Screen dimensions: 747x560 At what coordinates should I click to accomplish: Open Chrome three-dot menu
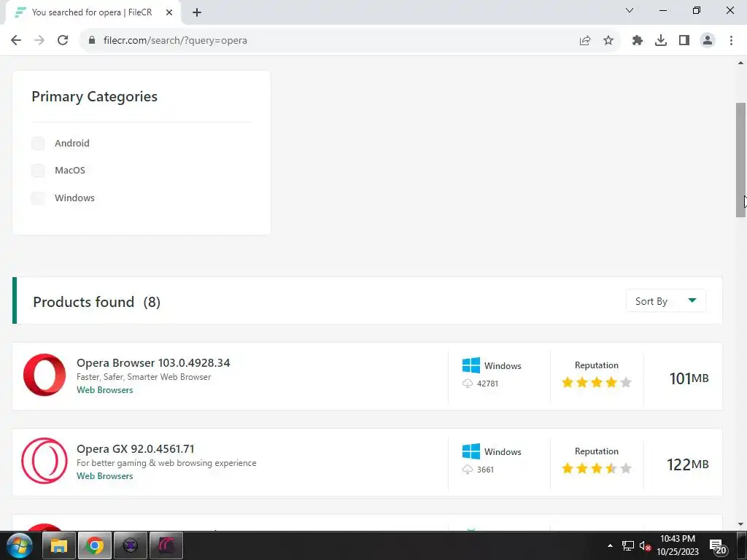[x=731, y=41]
